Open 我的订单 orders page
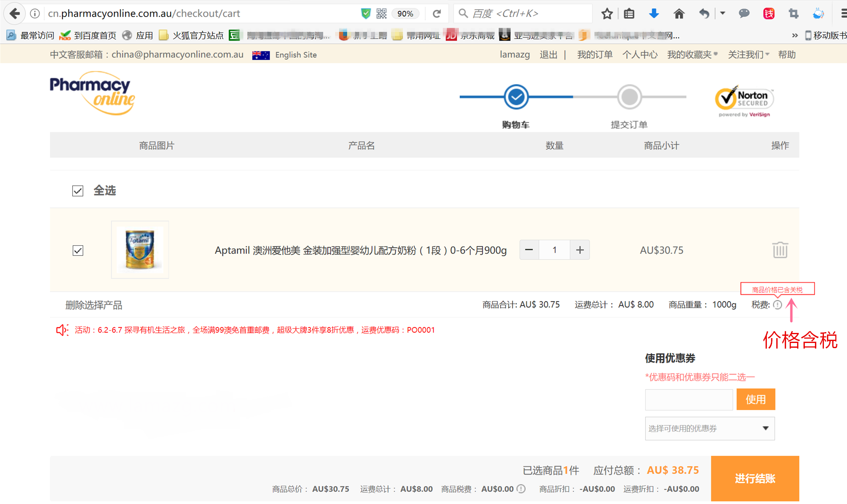The width and height of the screenshot is (847, 504). (594, 55)
